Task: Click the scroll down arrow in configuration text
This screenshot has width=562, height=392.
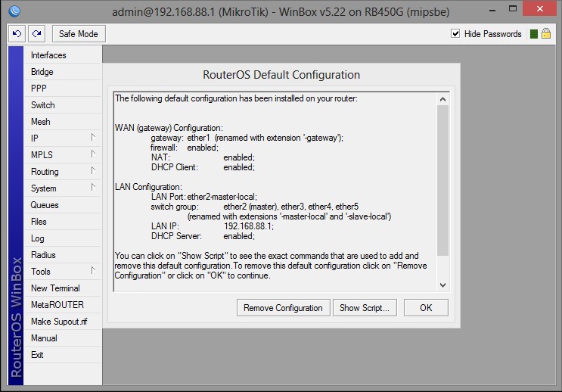Action: (x=442, y=285)
